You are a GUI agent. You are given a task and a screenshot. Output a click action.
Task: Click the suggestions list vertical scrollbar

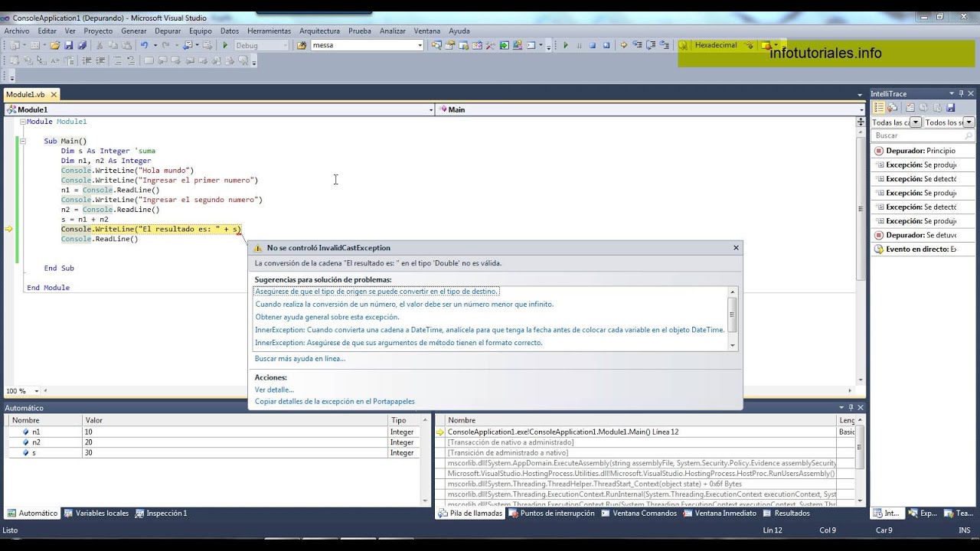click(x=733, y=318)
